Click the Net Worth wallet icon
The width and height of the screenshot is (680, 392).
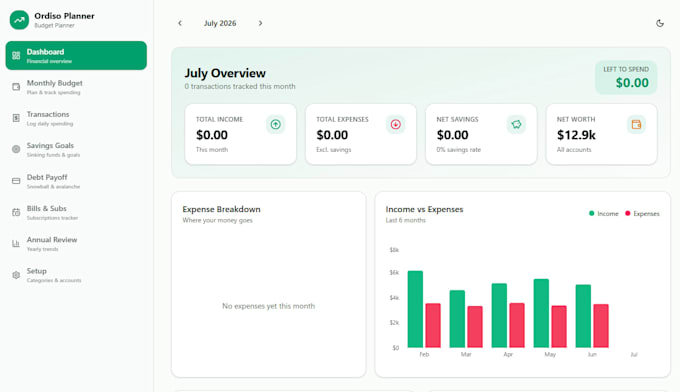pyautogui.click(x=636, y=124)
